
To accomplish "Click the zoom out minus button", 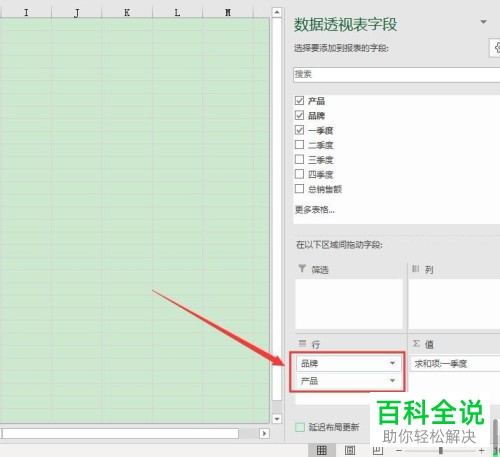I will point(399,451).
